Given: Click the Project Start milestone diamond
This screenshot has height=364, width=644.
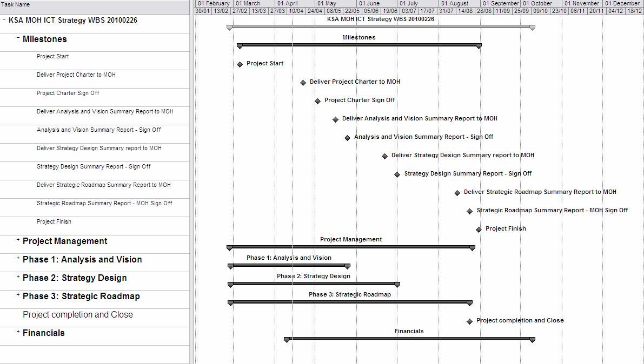Looking at the screenshot, I should pos(240,64).
